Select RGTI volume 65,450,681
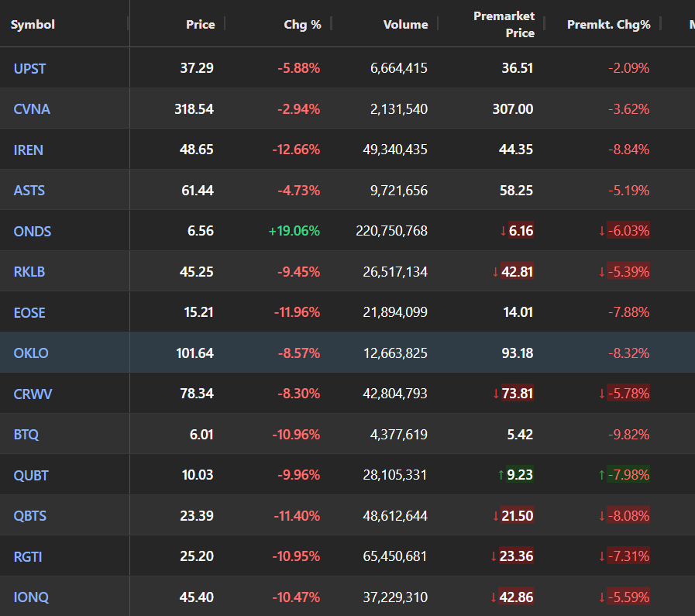The image size is (695, 616). pyautogui.click(x=395, y=556)
